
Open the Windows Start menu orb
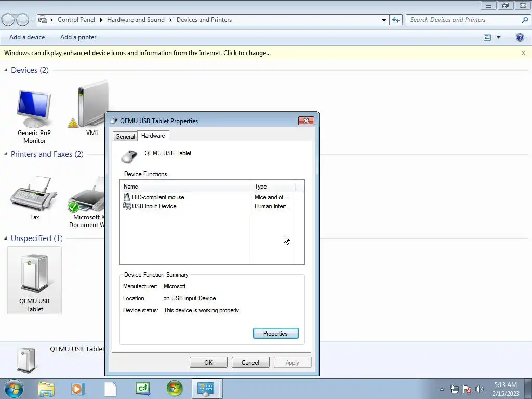[x=14, y=389]
